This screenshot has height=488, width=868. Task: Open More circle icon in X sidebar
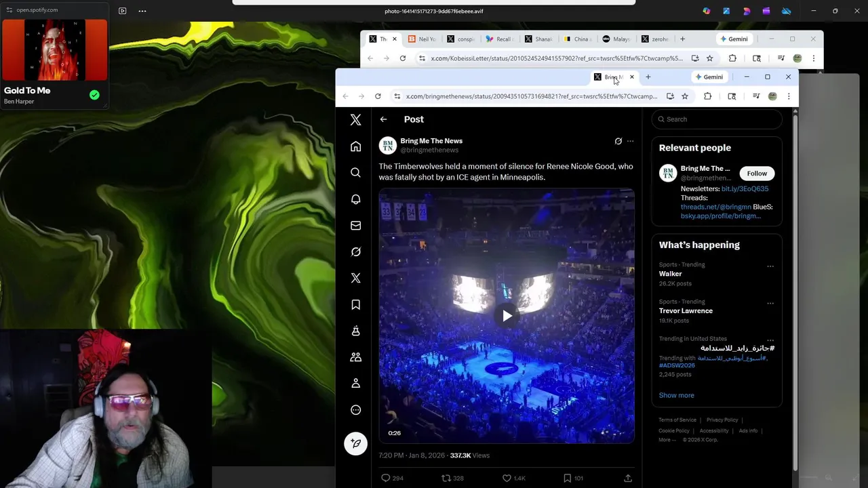355,410
